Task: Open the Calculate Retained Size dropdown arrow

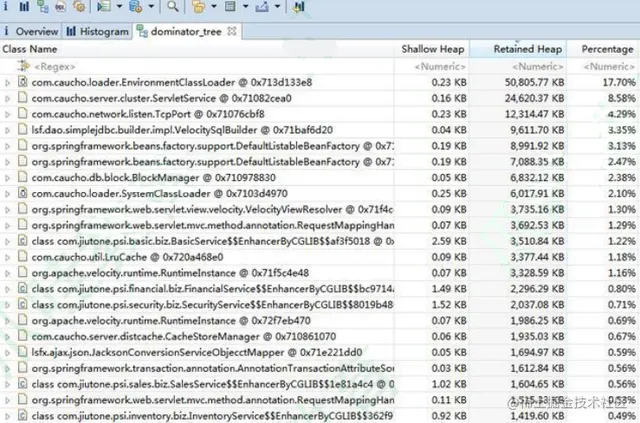Action: [245, 7]
